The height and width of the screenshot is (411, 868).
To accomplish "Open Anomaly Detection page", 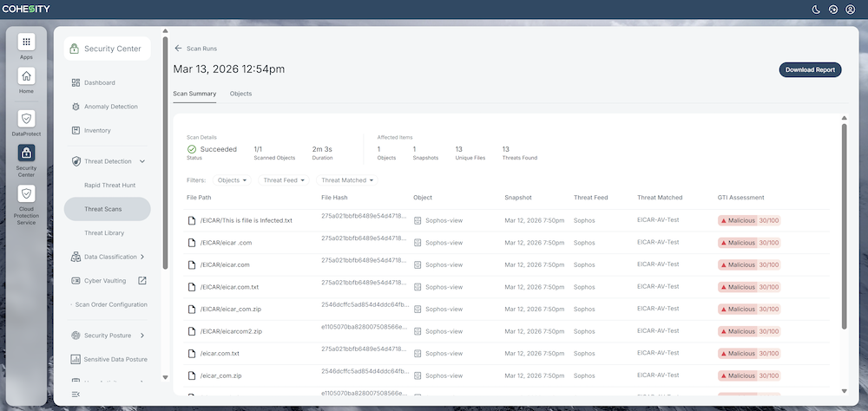I will (111, 106).
